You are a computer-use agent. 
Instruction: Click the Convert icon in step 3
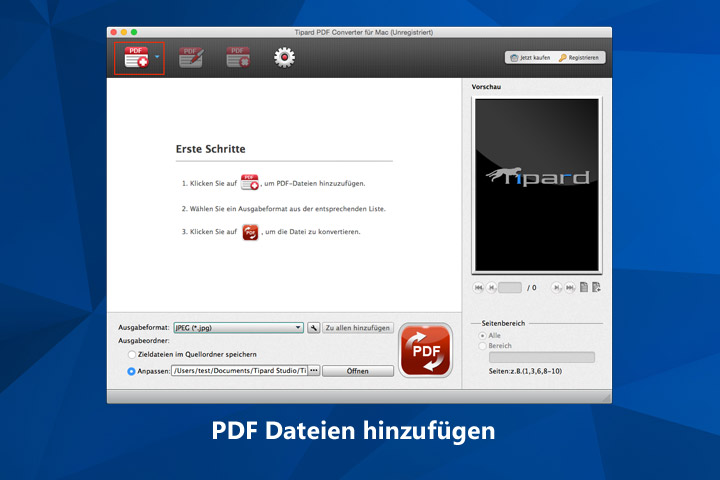(x=250, y=232)
